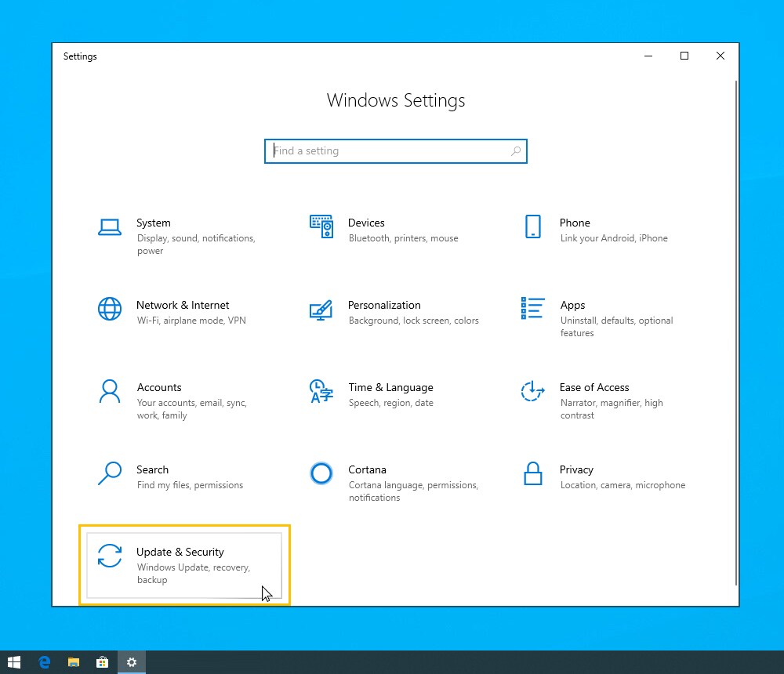Minimize the Settings window
This screenshot has width=784, height=674.
click(648, 56)
